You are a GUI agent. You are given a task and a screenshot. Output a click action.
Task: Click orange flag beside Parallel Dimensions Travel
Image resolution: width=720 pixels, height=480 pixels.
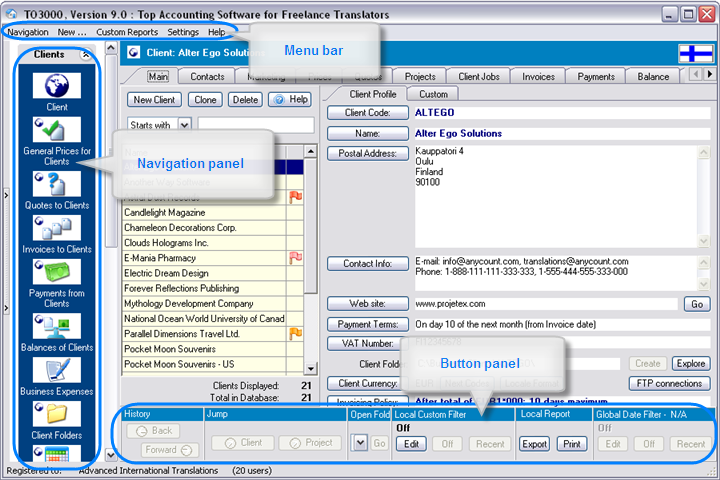click(295, 333)
